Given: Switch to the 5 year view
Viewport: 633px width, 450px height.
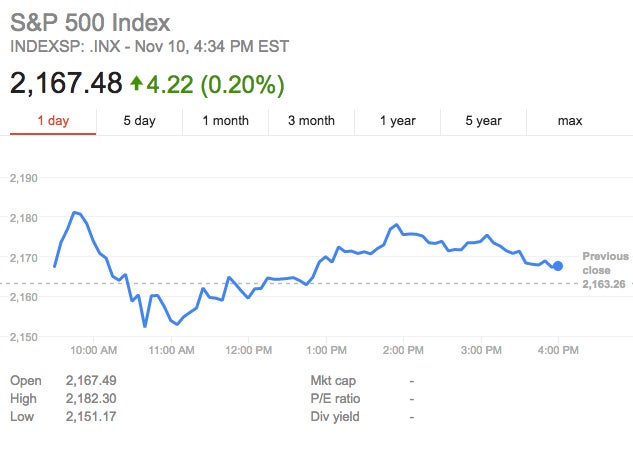Looking at the screenshot, I should pyautogui.click(x=483, y=121).
